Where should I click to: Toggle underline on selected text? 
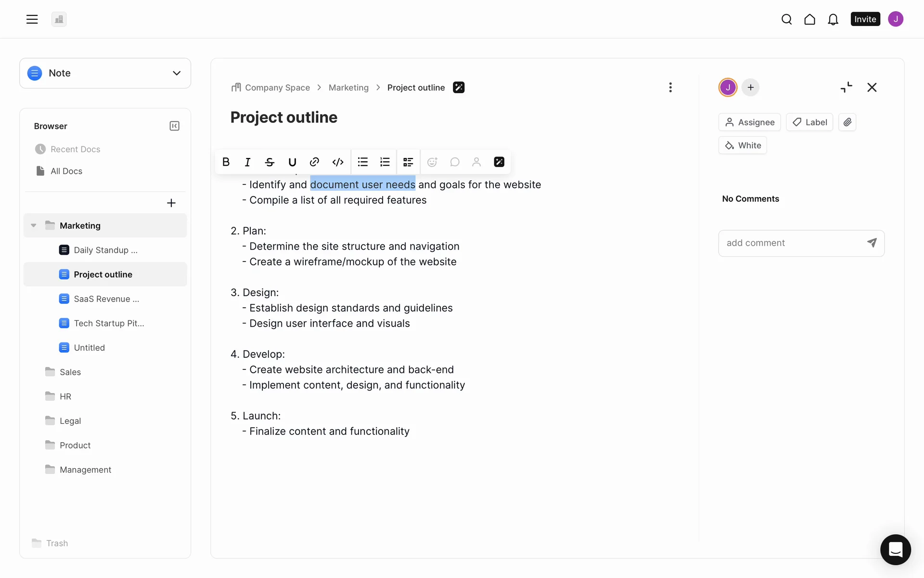tap(292, 162)
